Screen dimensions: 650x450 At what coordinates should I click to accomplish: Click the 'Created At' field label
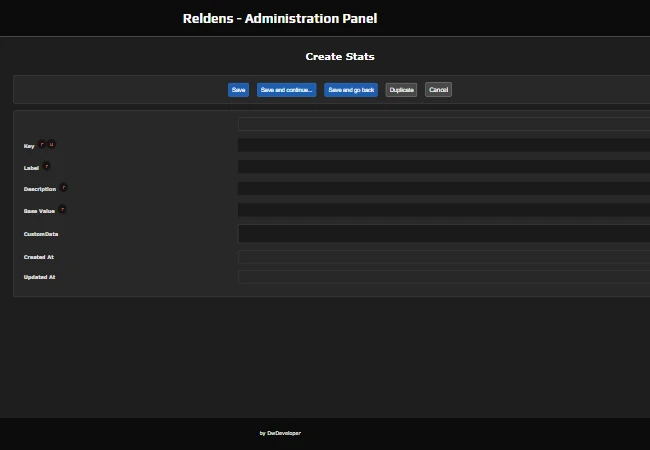tap(39, 257)
